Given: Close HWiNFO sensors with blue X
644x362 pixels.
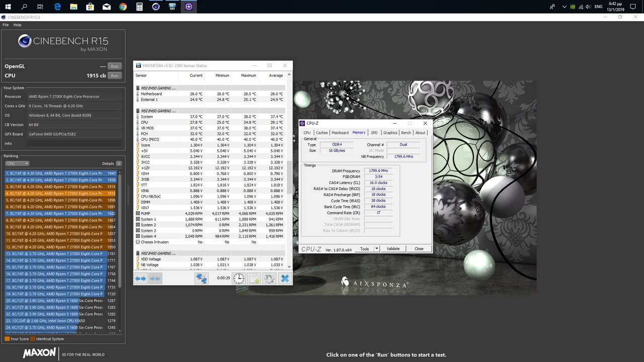Looking at the screenshot, I should click(285, 278).
